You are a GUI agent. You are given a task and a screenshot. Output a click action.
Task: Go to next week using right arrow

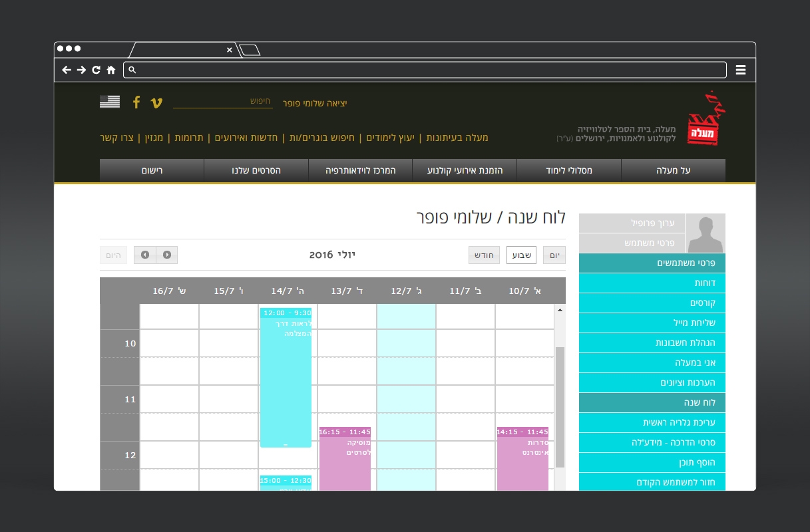point(167,255)
